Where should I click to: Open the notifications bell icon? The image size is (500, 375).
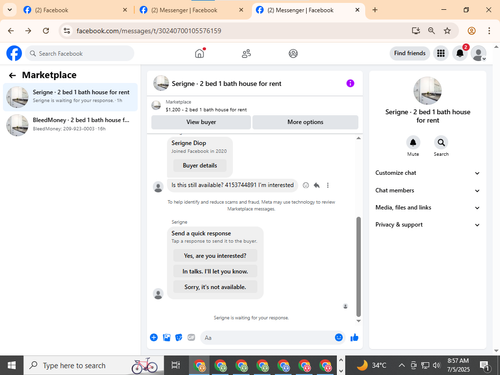[x=460, y=53]
